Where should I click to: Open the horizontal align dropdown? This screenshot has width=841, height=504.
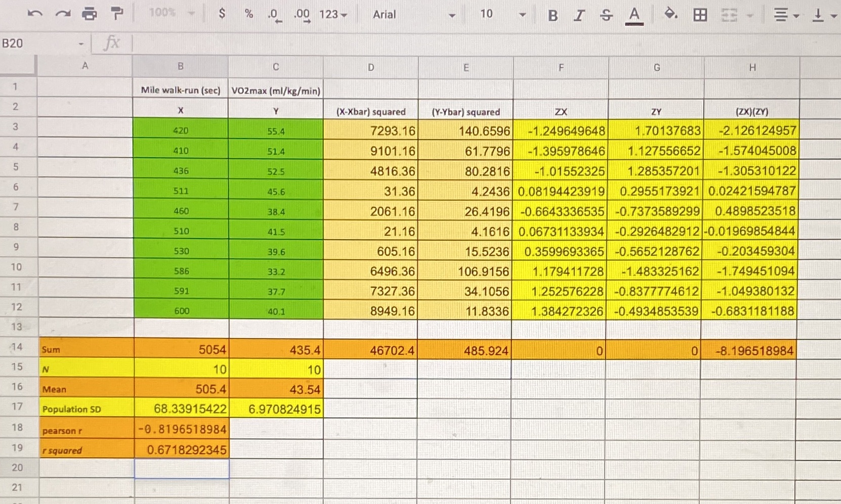click(786, 16)
